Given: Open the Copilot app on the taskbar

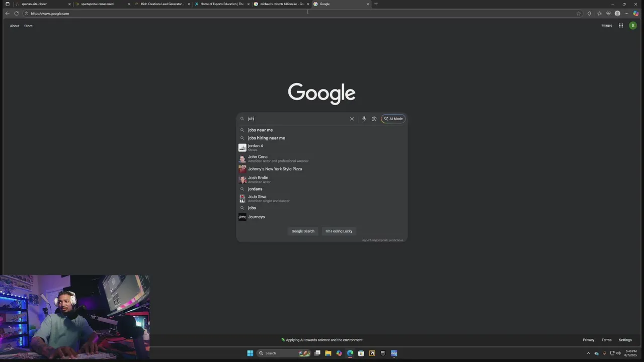Looking at the screenshot, I should [339, 353].
